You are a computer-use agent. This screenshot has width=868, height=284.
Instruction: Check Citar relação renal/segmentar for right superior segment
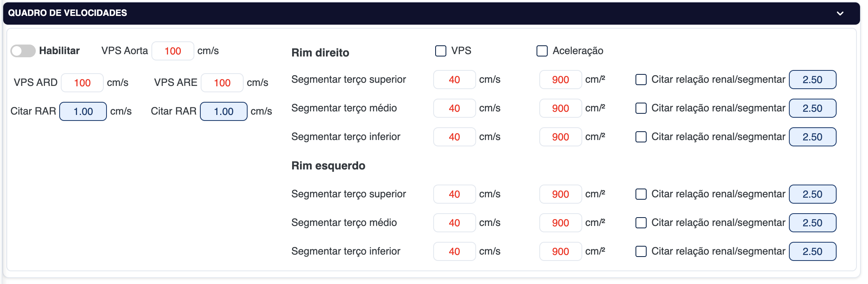coord(641,80)
